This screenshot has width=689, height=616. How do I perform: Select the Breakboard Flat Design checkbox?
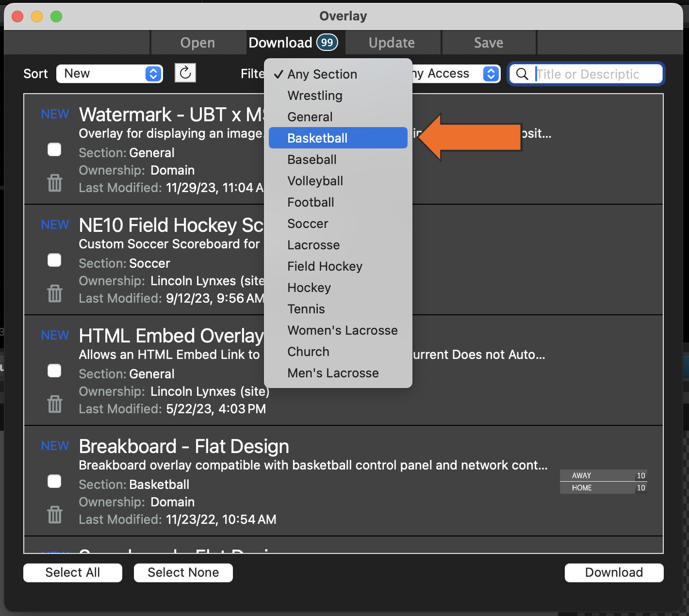click(54, 481)
